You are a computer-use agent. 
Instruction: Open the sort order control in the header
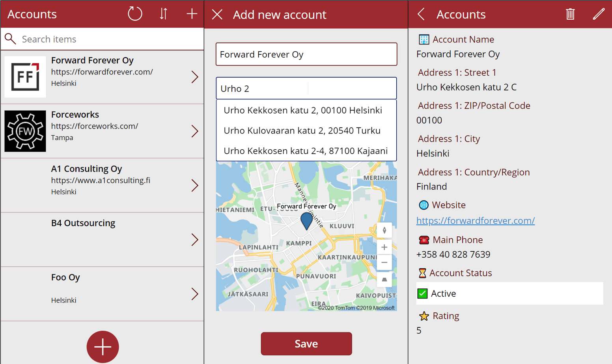163,14
